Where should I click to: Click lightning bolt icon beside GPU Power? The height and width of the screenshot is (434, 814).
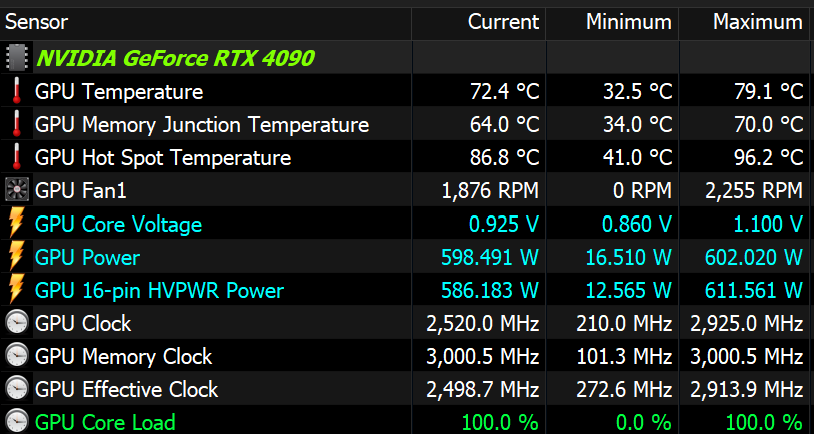point(16,256)
